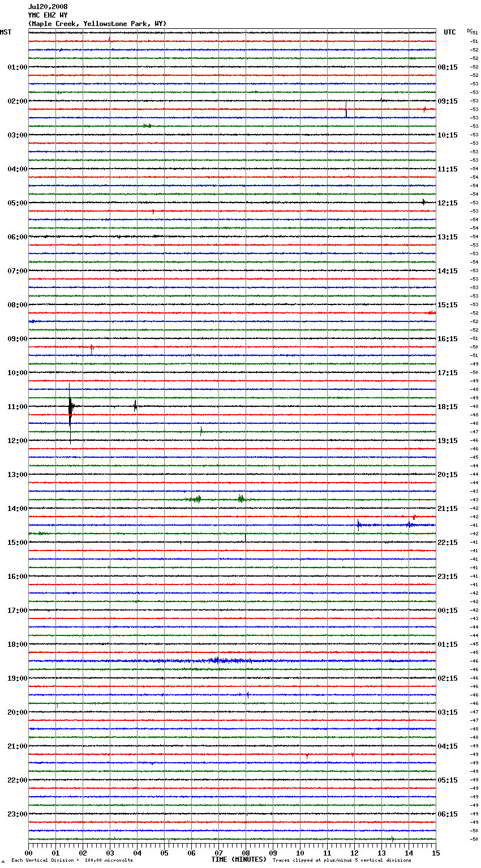Click the 02:15 UTC time label
The width and height of the screenshot is (481, 868).
(448, 678)
